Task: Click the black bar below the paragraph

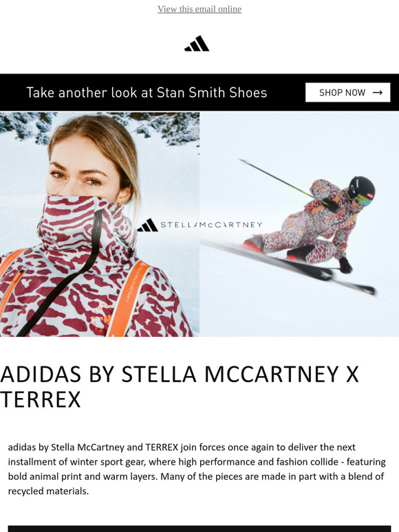Action: 199,529
